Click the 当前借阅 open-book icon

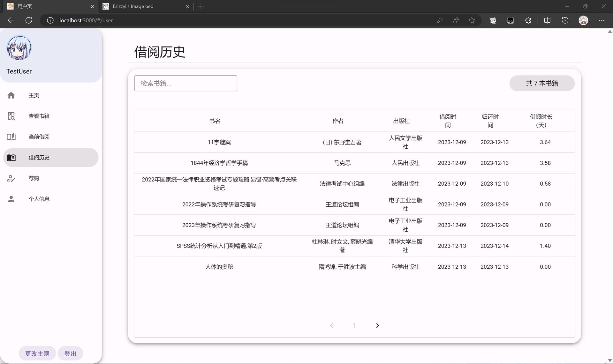click(11, 137)
